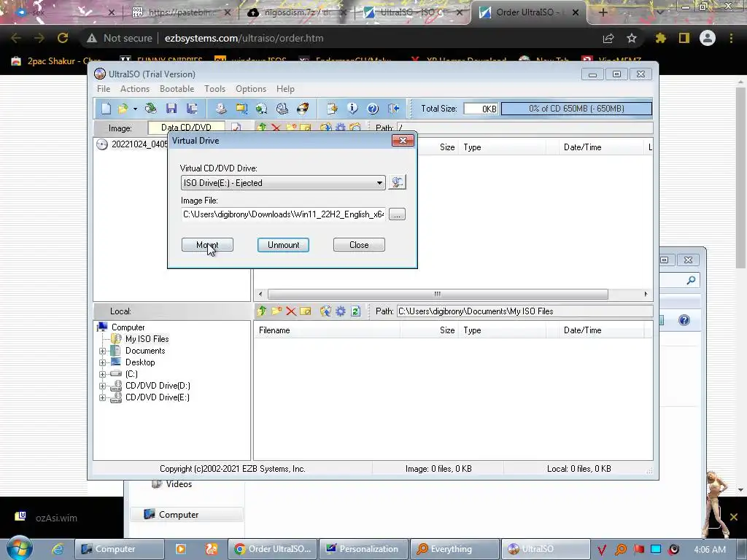
Task: Select Computer root in Local tree
Action: (x=128, y=327)
